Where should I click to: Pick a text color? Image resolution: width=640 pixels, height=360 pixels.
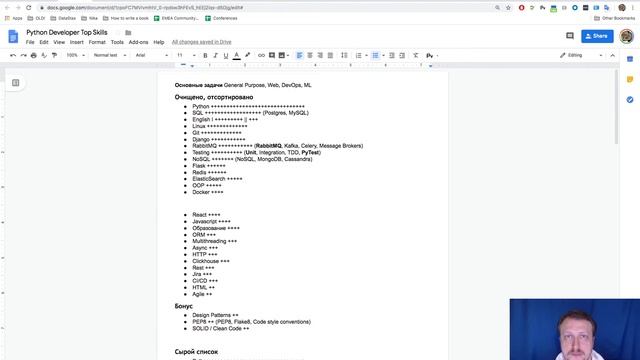(x=236, y=55)
